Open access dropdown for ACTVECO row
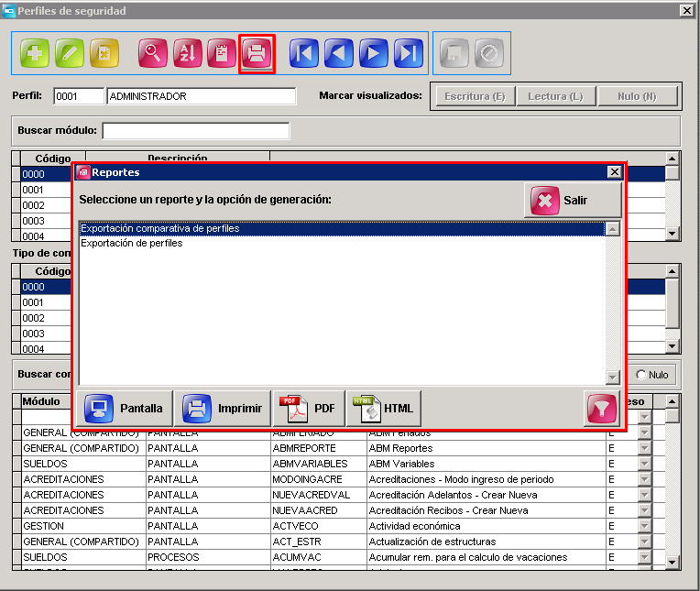This screenshot has width=700, height=591. [644, 526]
